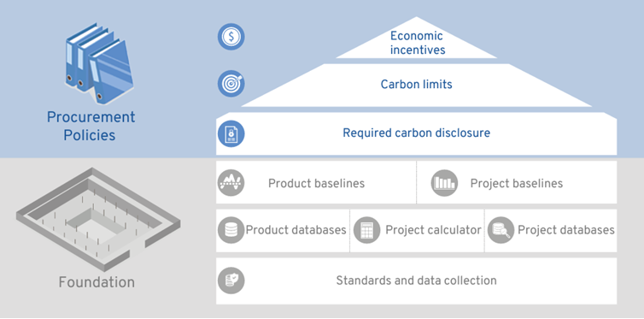Click the magnifier Project databases icon
644x319 pixels.
click(x=501, y=230)
